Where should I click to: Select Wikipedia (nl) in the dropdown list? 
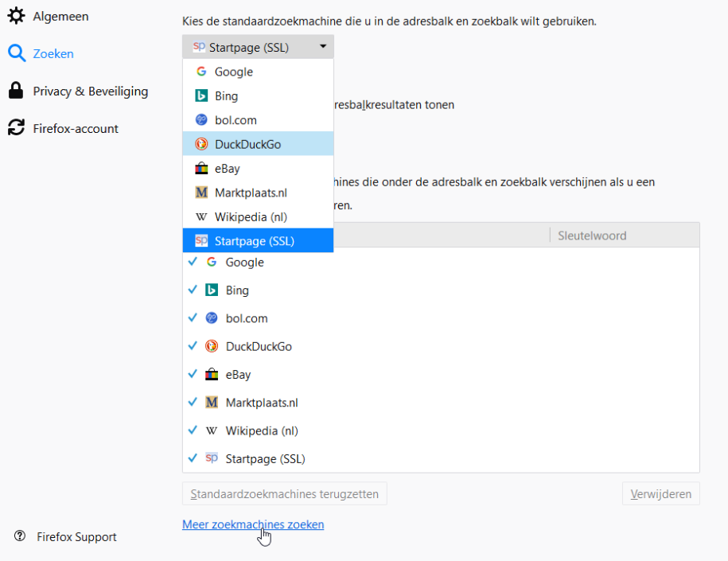(x=251, y=217)
